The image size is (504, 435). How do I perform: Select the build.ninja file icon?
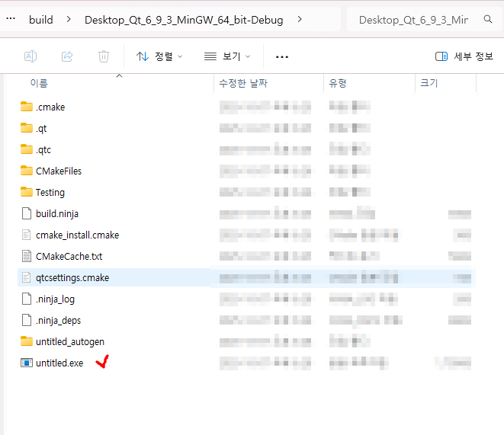click(27, 214)
